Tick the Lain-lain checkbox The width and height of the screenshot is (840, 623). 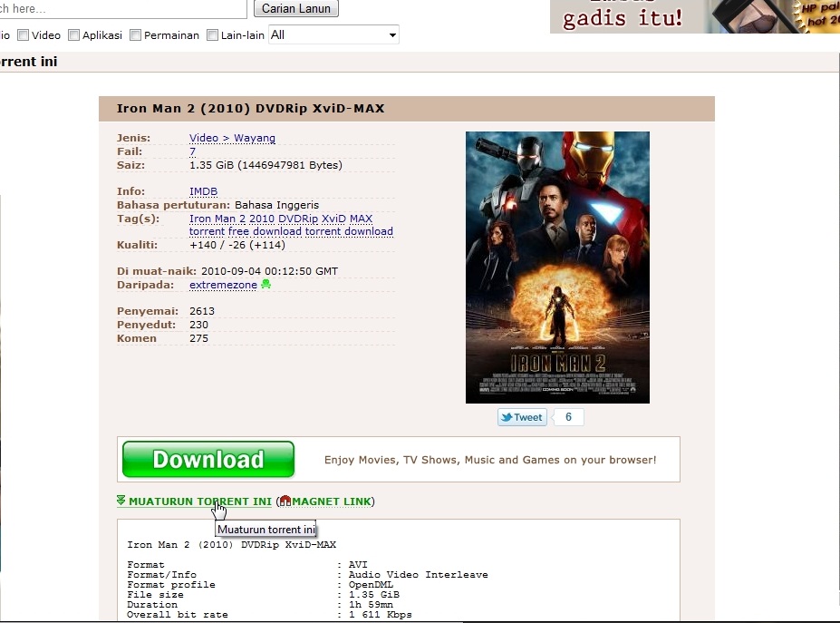click(x=213, y=34)
